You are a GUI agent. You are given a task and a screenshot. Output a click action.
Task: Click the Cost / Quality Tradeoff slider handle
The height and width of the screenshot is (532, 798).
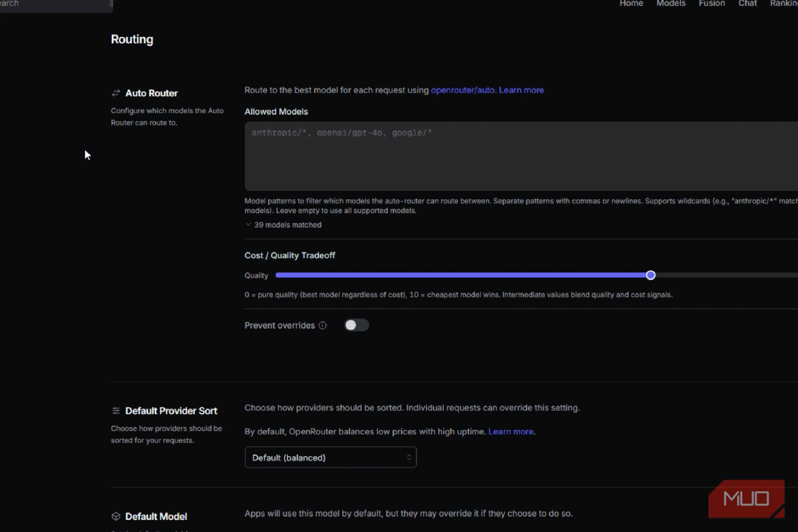click(650, 275)
